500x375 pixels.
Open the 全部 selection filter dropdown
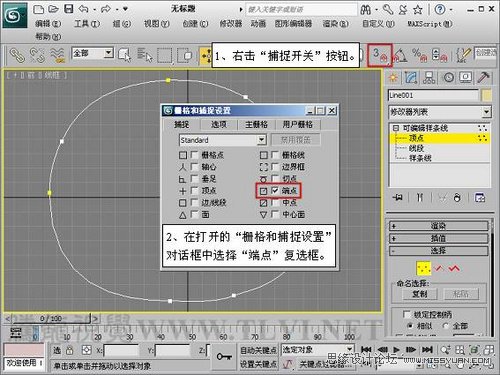pyautogui.click(x=108, y=53)
